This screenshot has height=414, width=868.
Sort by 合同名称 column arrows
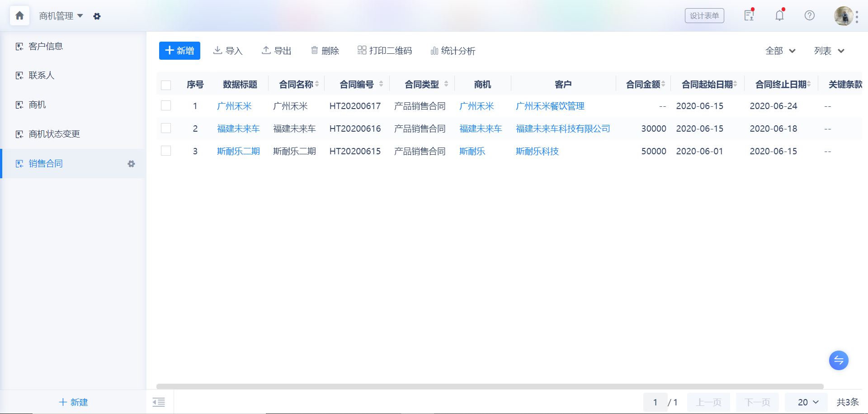click(x=317, y=84)
